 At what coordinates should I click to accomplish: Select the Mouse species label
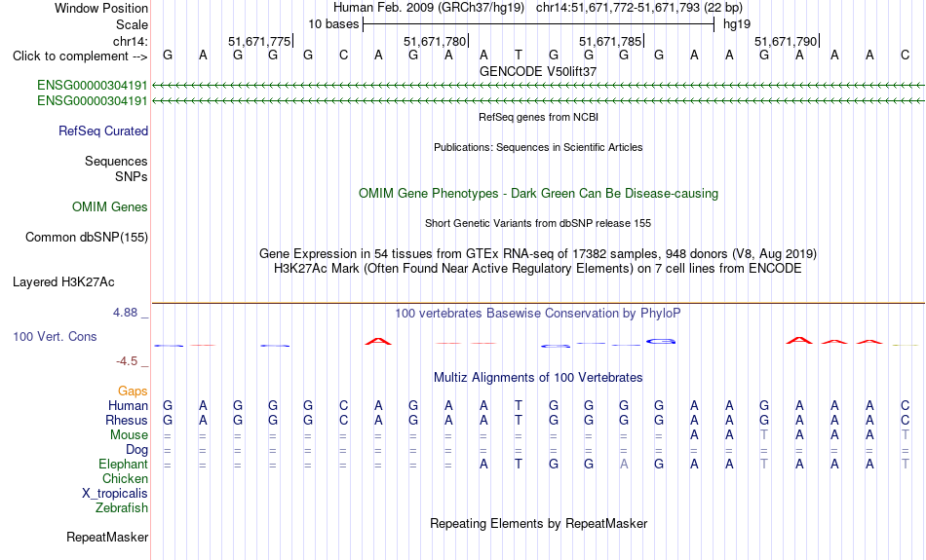pos(129,435)
